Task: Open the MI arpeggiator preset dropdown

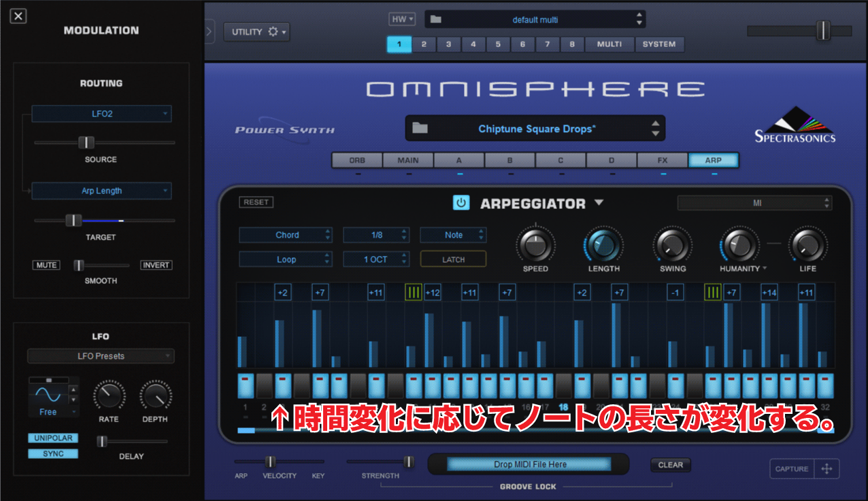Action: coord(754,203)
